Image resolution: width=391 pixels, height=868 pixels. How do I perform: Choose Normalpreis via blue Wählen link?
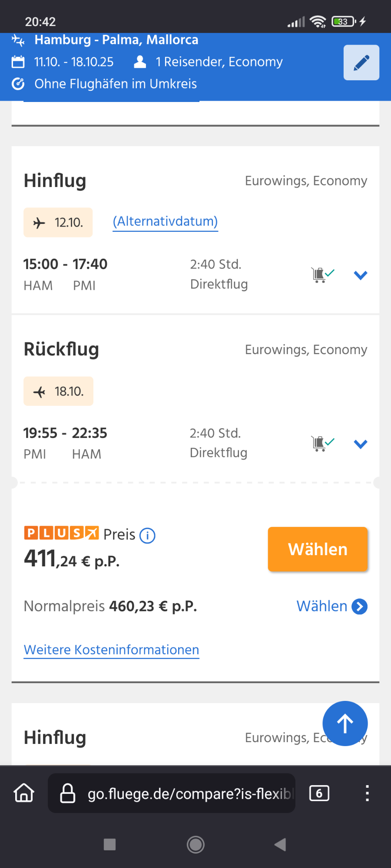coord(331,606)
